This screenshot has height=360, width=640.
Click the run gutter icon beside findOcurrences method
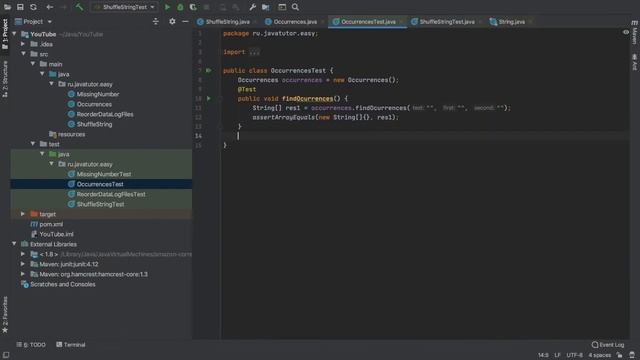(x=209, y=98)
